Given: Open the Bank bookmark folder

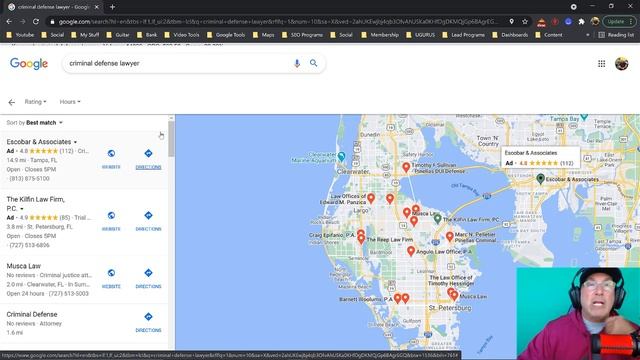Looking at the screenshot, I should click(x=147, y=35).
